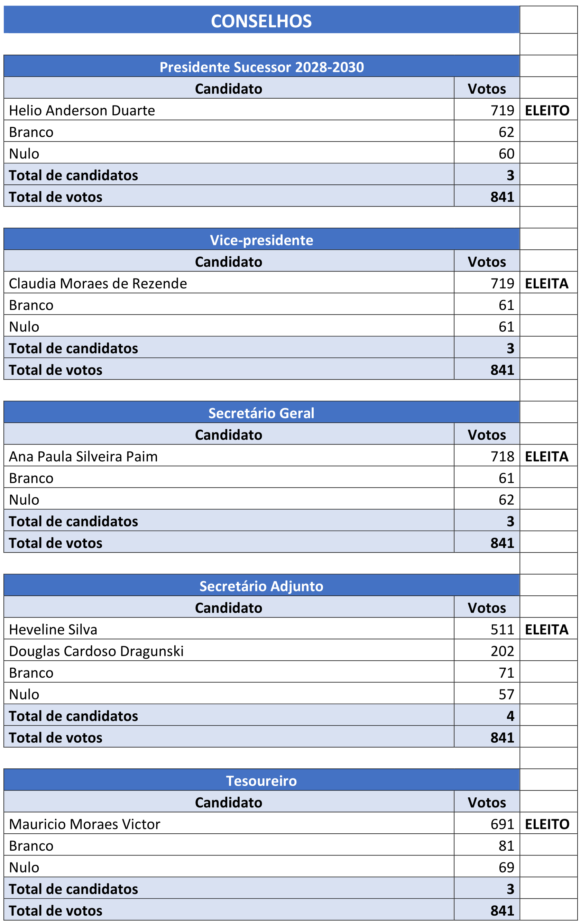
Task: Select the 718 votes cell
Action: (502, 457)
